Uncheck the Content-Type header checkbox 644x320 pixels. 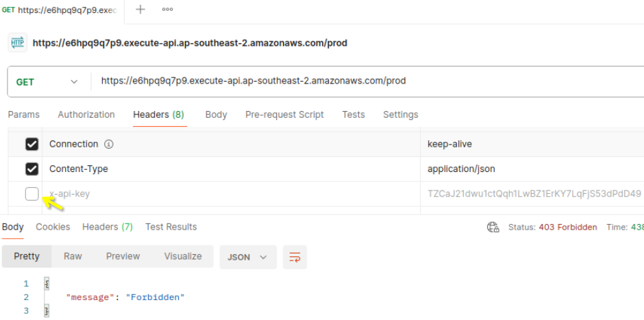tap(32, 169)
